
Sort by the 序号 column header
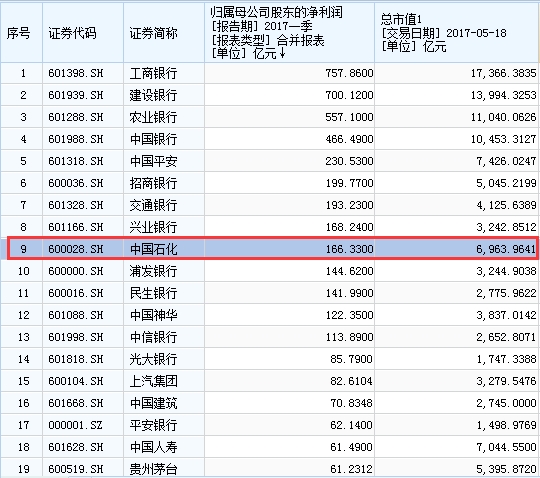tap(21, 33)
